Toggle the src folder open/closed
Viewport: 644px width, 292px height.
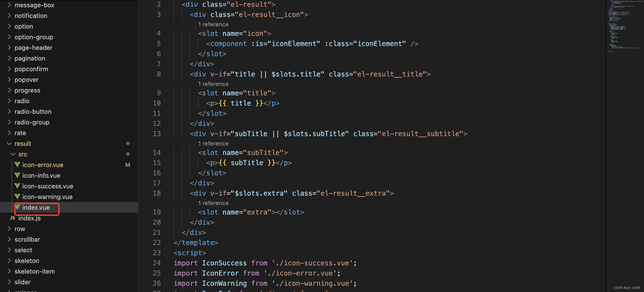click(12, 154)
